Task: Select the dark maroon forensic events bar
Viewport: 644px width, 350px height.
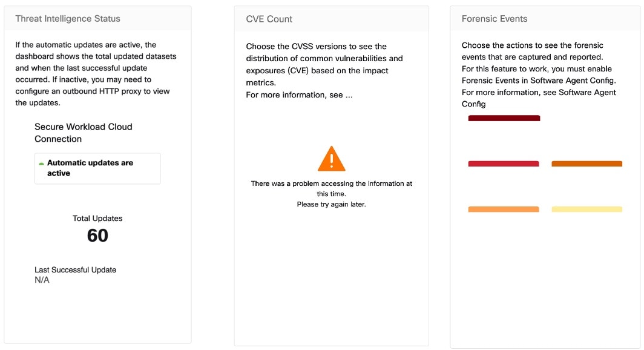Action: click(504, 118)
